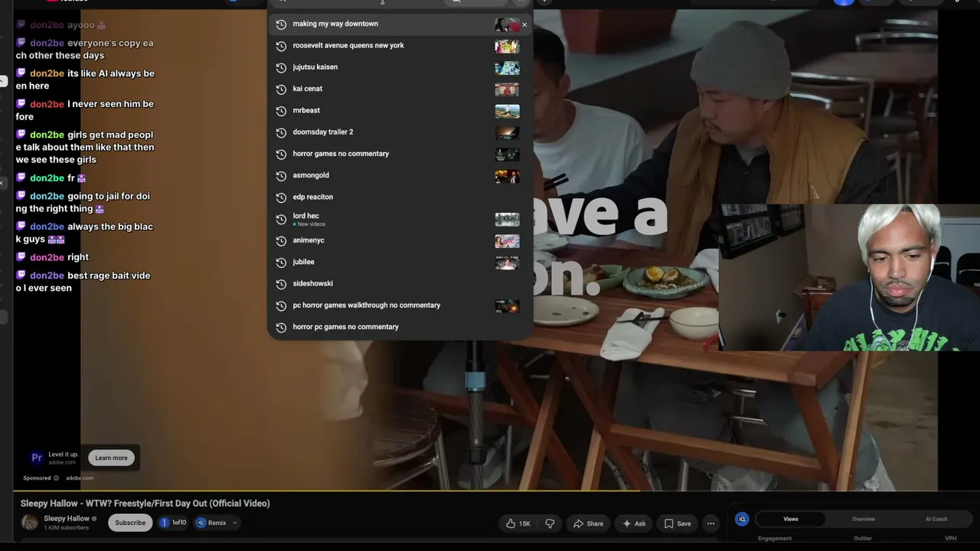
Task: Choose the "doomsday trailer 2" suggestion
Action: coord(400,132)
